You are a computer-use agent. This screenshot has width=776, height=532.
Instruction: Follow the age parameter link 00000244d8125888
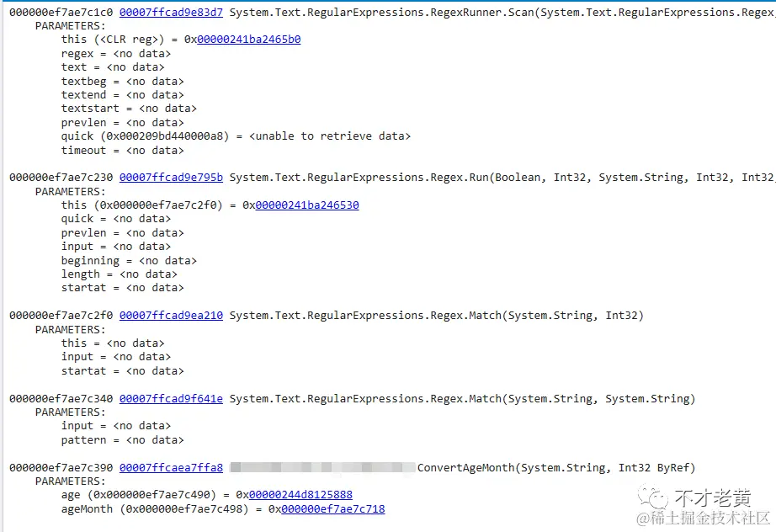pos(301,495)
